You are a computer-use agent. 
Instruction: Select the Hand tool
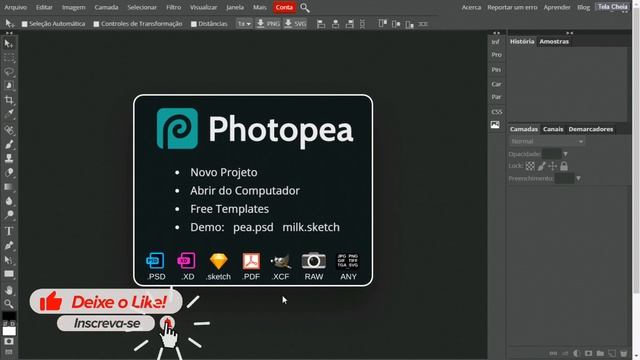tap(9, 290)
